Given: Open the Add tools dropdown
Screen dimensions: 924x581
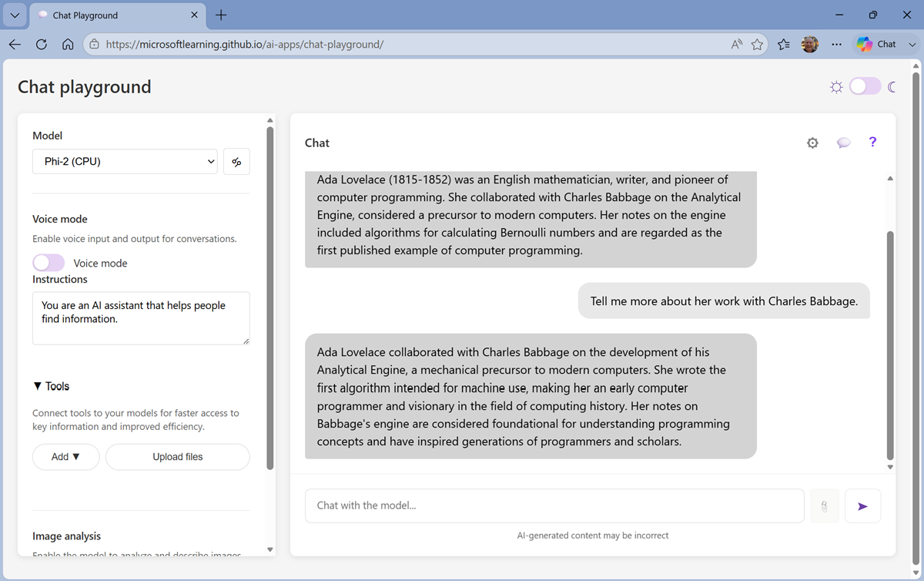Looking at the screenshot, I should click(x=66, y=457).
